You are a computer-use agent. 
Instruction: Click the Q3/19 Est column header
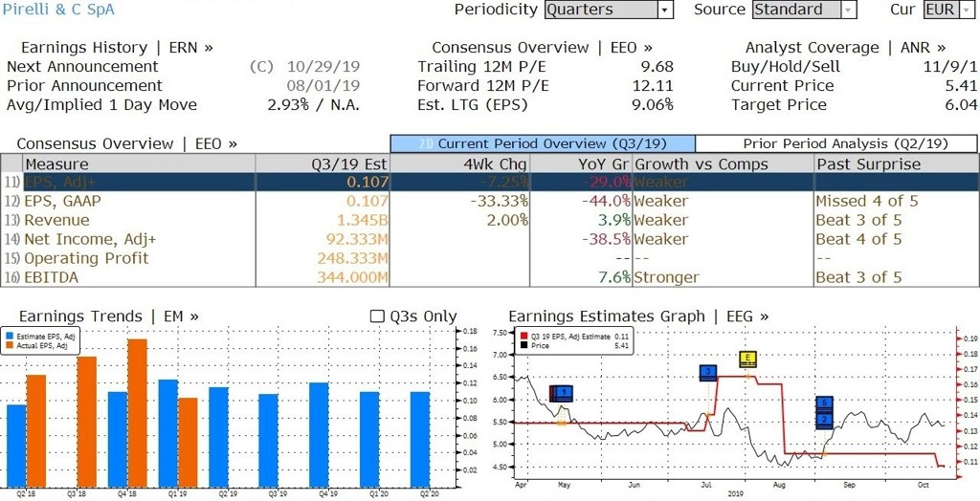[323, 163]
